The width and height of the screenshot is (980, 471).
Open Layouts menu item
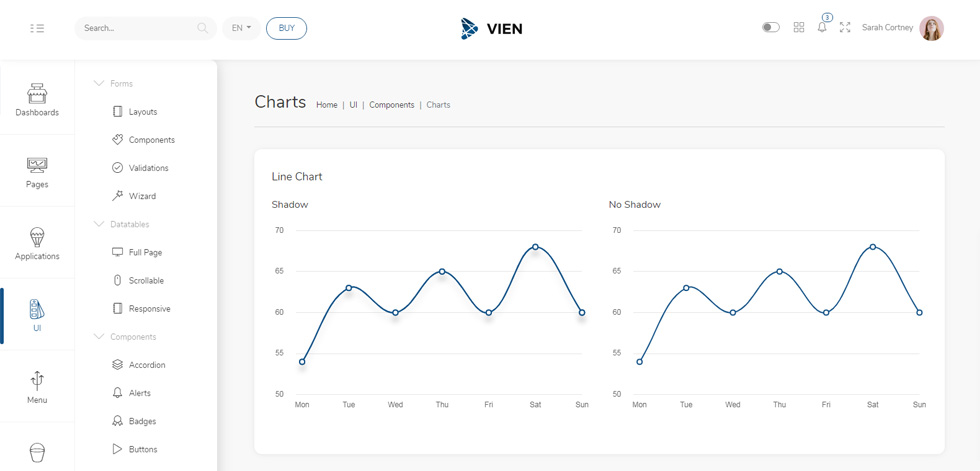click(x=134, y=112)
